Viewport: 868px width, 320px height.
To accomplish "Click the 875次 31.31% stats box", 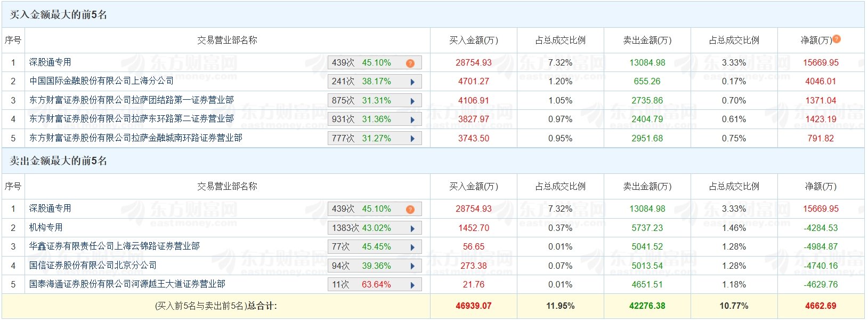I will pos(375,101).
